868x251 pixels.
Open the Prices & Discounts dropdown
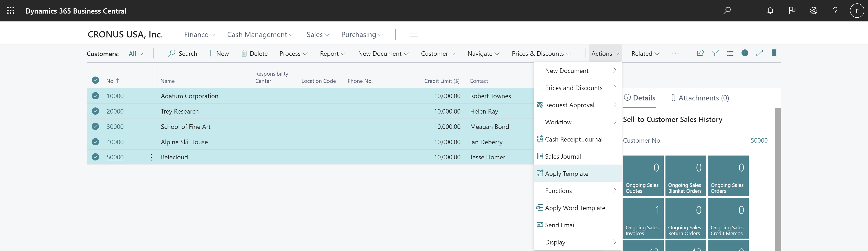(x=541, y=53)
